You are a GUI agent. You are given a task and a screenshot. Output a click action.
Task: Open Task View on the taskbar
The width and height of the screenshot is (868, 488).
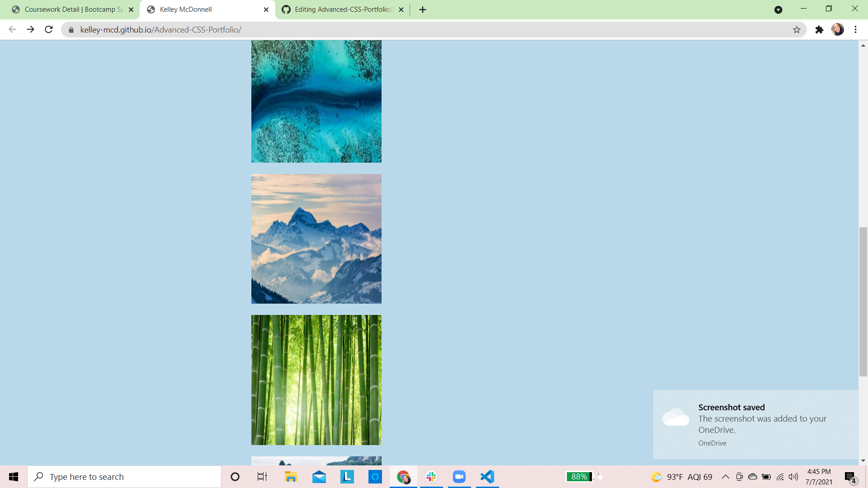[x=261, y=476]
